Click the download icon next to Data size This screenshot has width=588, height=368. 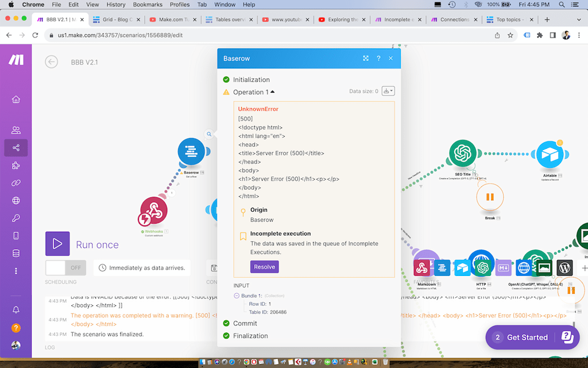(388, 91)
